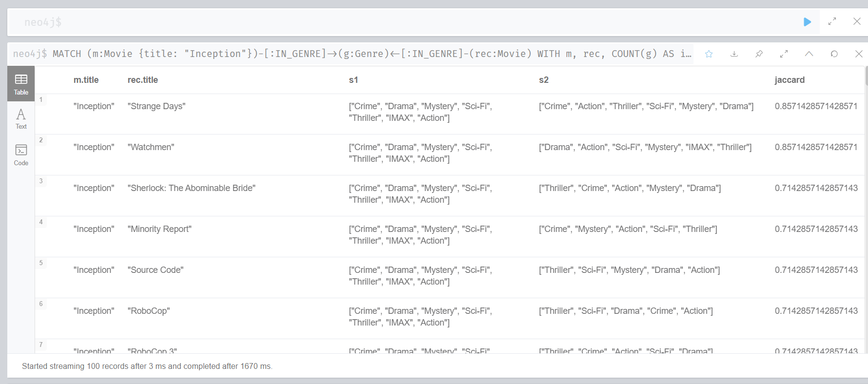This screenshot has height=384, width=868.
Task: Click the jaccard column header
Action: pyautogui.click(x=790, y=80)
